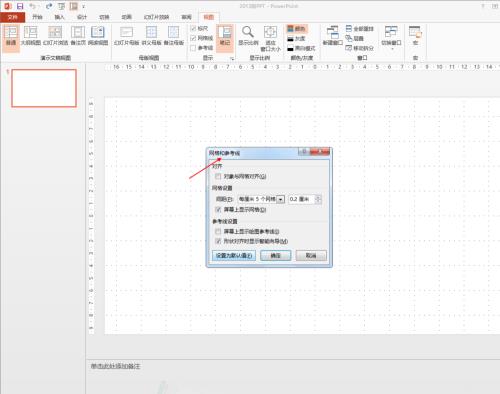This screenshot has width=500, height=394.
Task: Switch to the 插入 Insert tab
Action: 59,17
